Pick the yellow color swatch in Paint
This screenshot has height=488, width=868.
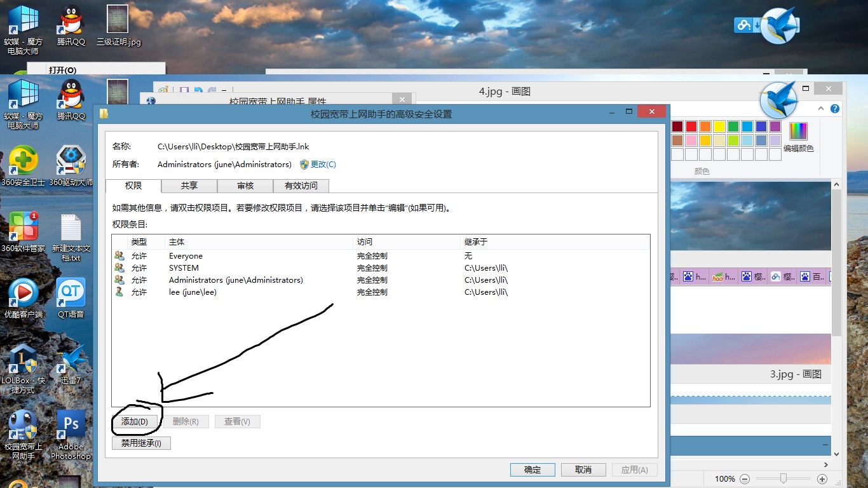pyautogui.click(x=719, y=126)
